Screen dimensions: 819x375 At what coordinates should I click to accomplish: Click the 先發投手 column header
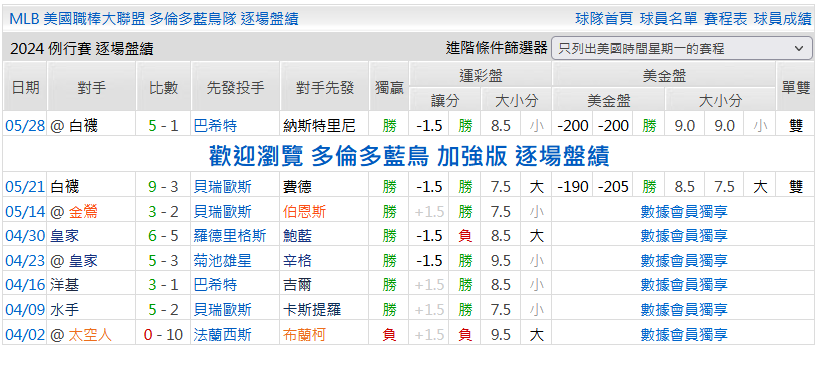click(x=236, y=87)
